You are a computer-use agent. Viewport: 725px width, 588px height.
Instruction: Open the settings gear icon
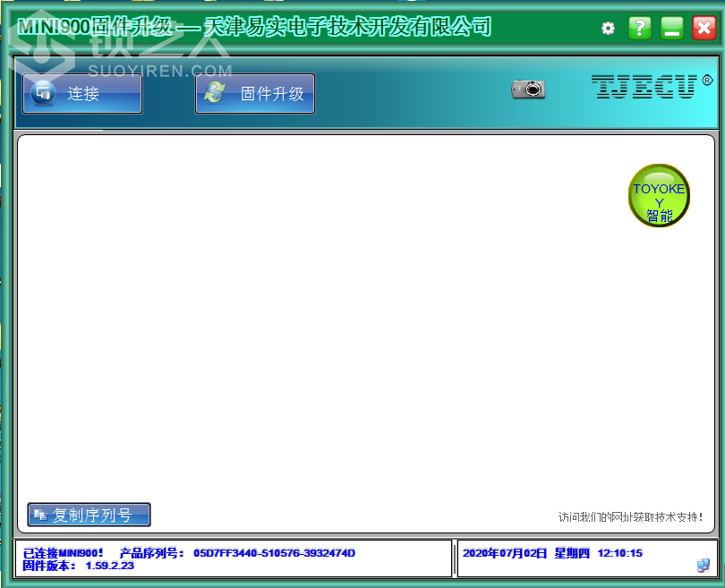click(608, 29)
